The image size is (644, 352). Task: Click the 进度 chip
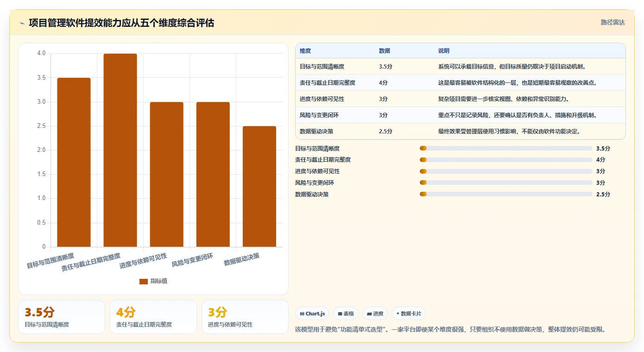(x=375, y=314)
